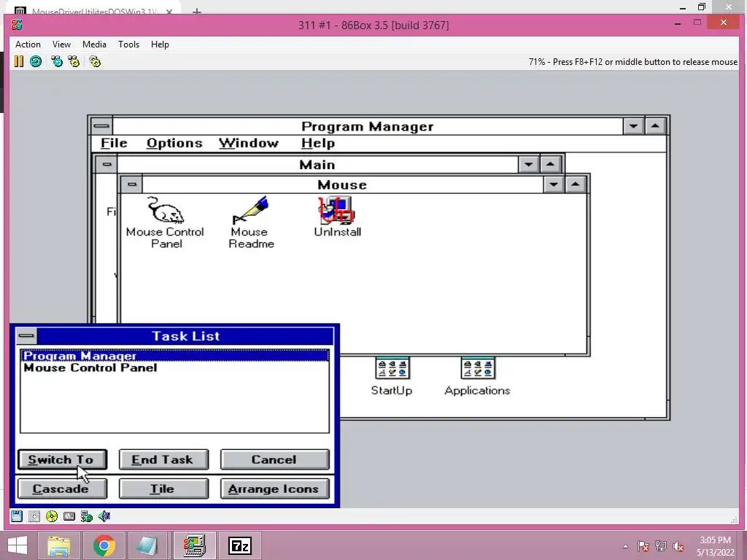The height and width of the screenshot is (560, 747).
Task: Open the Applications program group icon
Action: (x=477, y=376)
